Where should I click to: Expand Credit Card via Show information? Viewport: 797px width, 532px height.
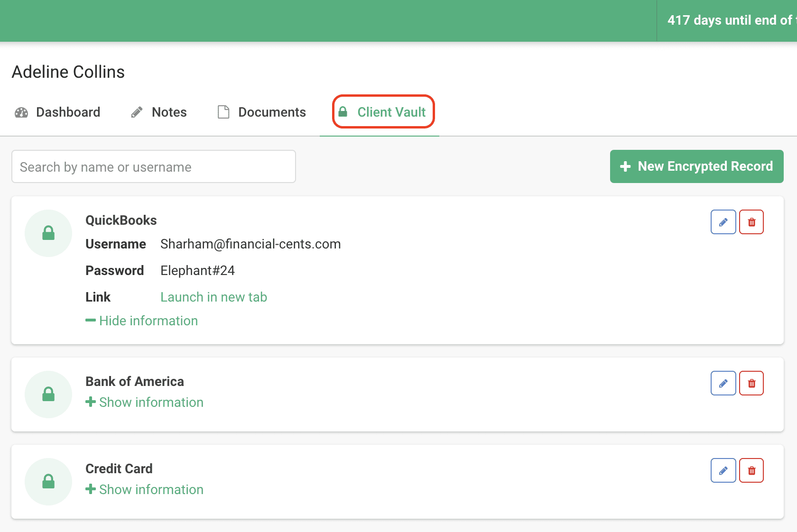point(145,490)
